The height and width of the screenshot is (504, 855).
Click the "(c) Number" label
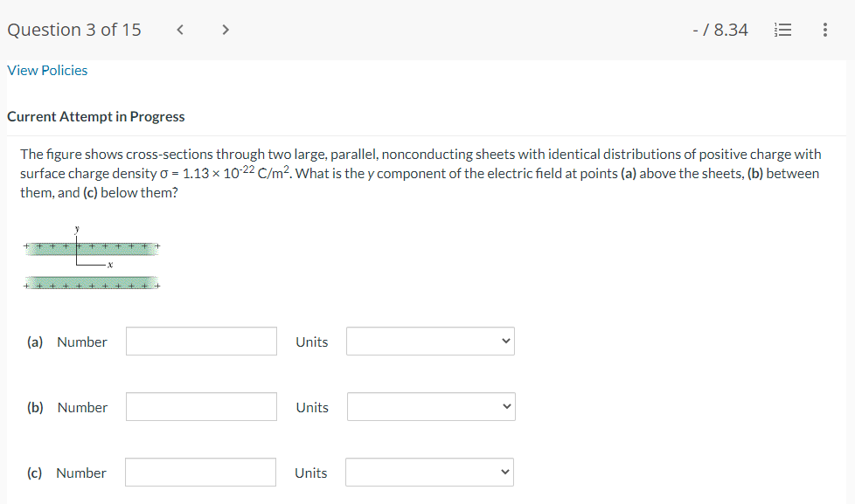pos(66,473)
